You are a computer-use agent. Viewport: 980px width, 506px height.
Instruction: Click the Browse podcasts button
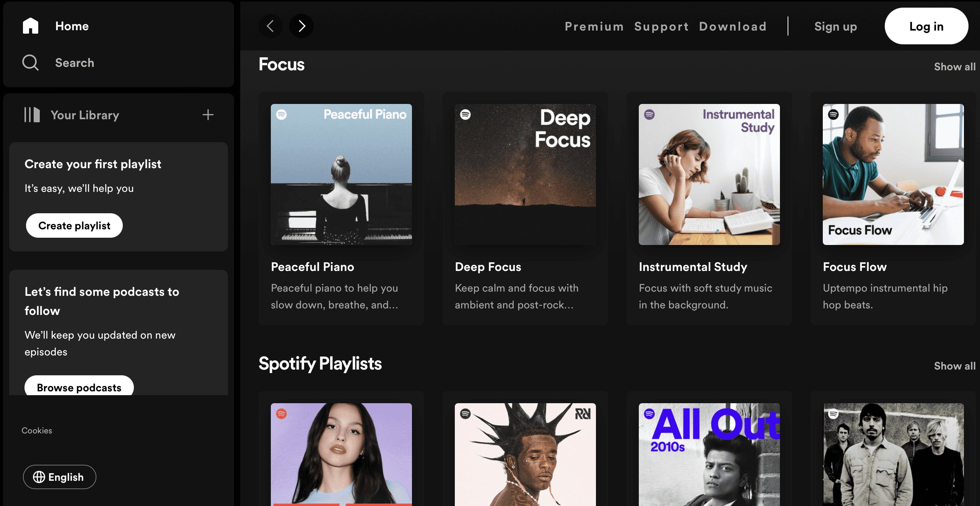click(x=79, y=386)
